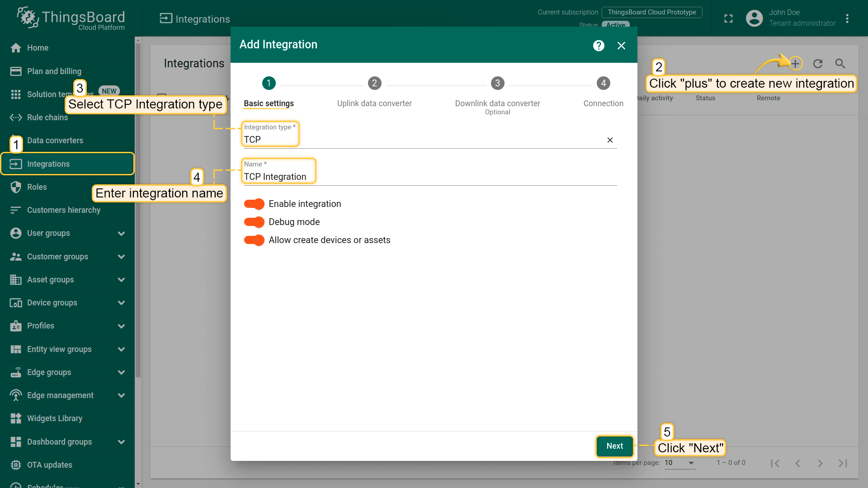The height and width of the screenshot is (488, 868).
Task: Go to first page of table
Action: point(775,463)
